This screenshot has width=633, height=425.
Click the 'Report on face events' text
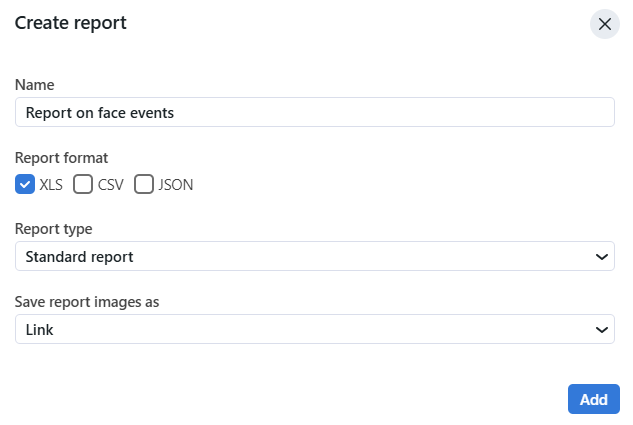(x=100, y=113)
